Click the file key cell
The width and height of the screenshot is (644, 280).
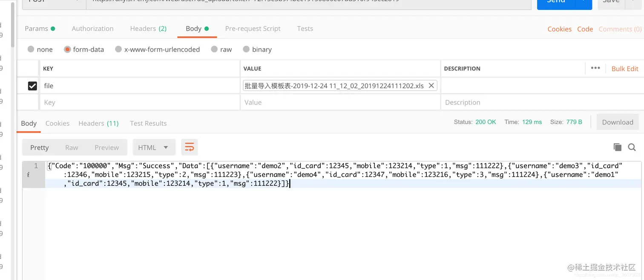pyautogui.click(x=140, y=86)
